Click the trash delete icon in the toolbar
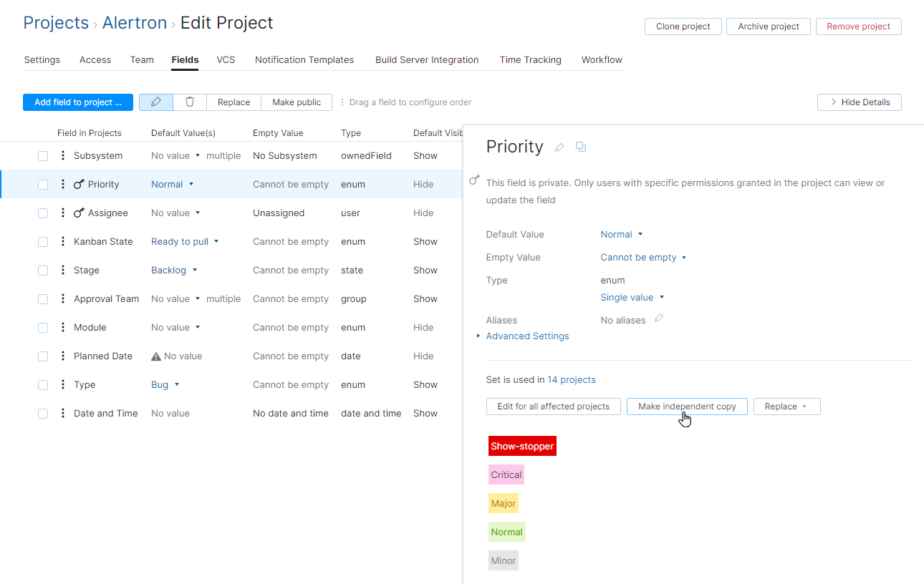The height and width of the screenshot is (584, 924). (189, 102)
